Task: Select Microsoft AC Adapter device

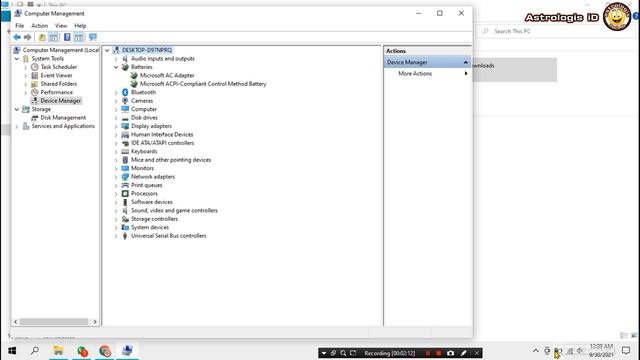Action: [167, 76]
